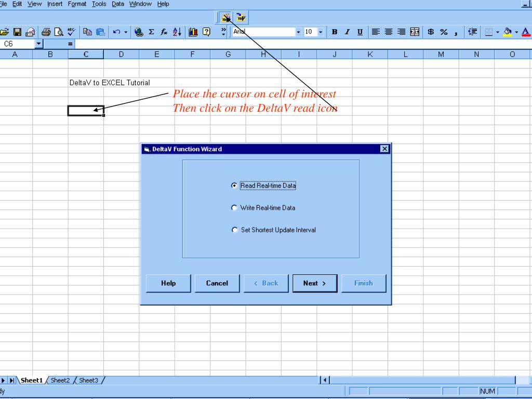
Task: Open Print Preview with the magnifier icon
Action: point(59,32)
